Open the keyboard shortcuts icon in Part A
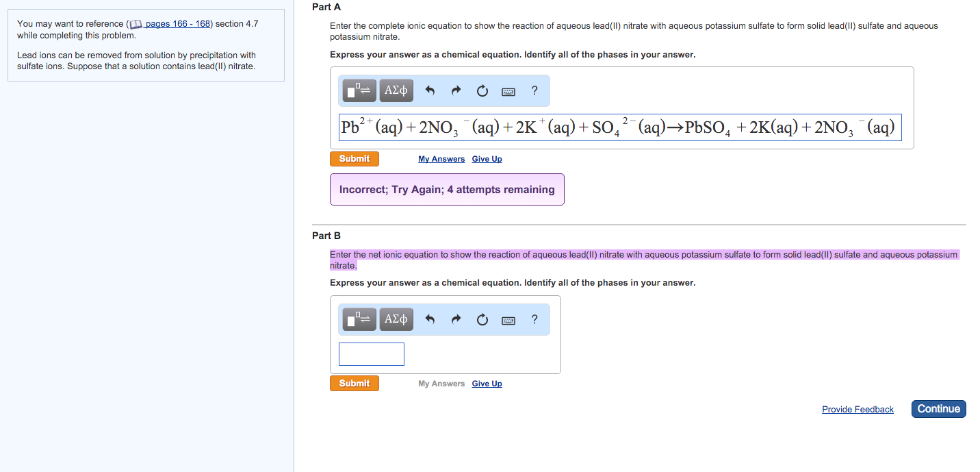Screen dimensions: 980x472 [508, 90]
